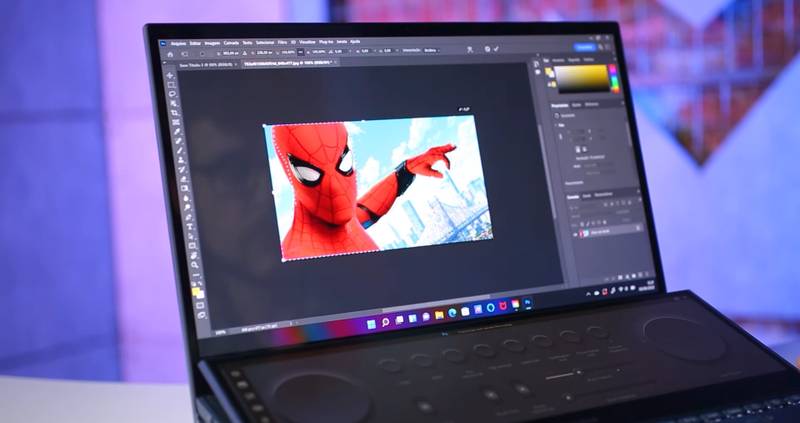Toggle the link width and height proportions icon
This screenshot has height=423, width=800.
(x=301, y=52)
